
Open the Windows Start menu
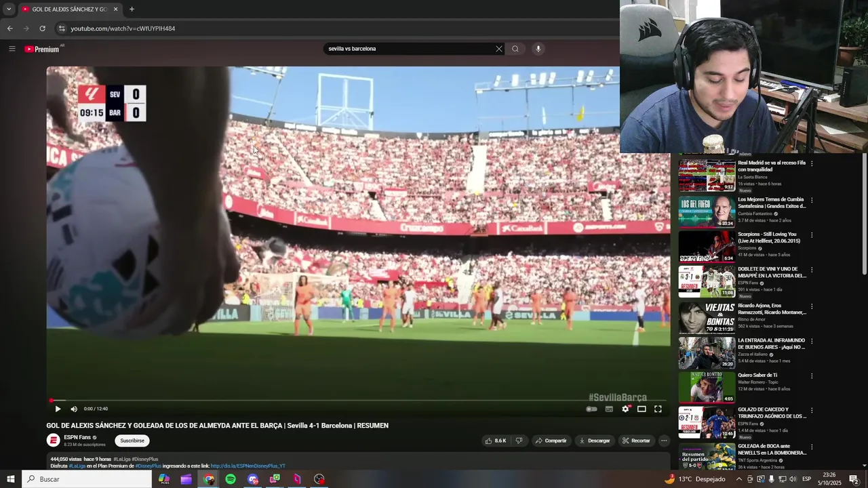coord(11,479)
